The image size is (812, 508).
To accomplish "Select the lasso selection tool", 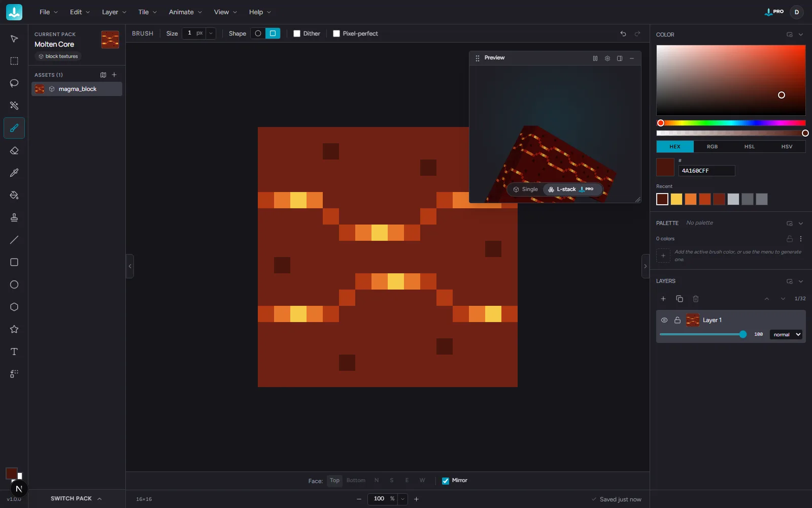I will (x=14, y=83).
